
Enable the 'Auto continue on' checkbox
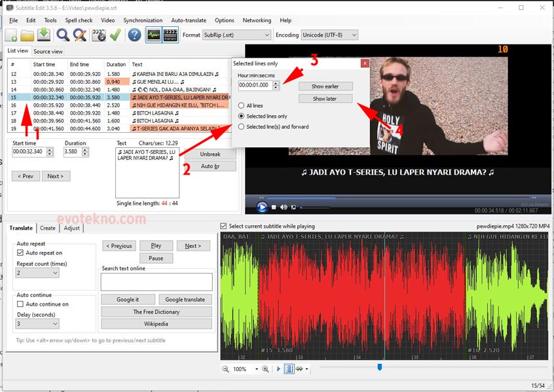(x=20, y=304)
